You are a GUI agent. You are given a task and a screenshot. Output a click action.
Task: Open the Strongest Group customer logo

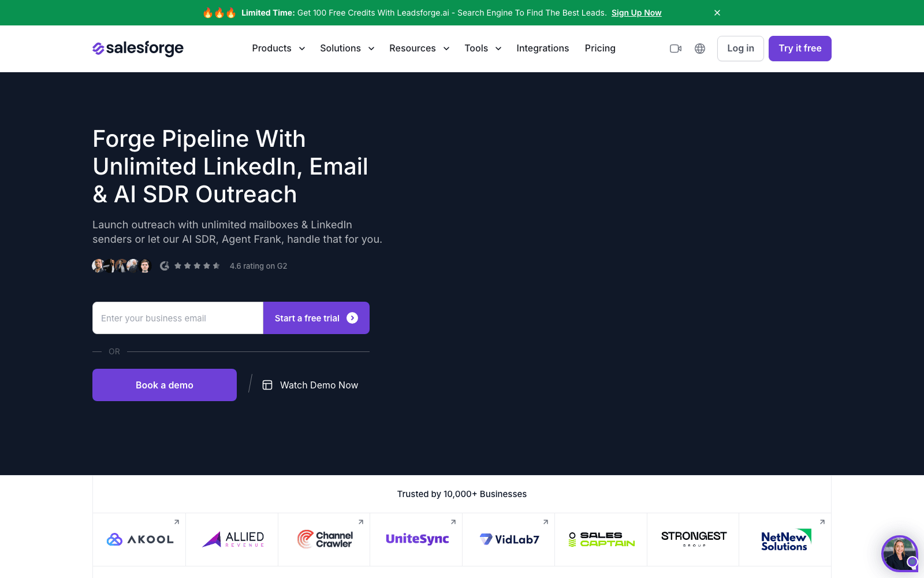(694, 539)
